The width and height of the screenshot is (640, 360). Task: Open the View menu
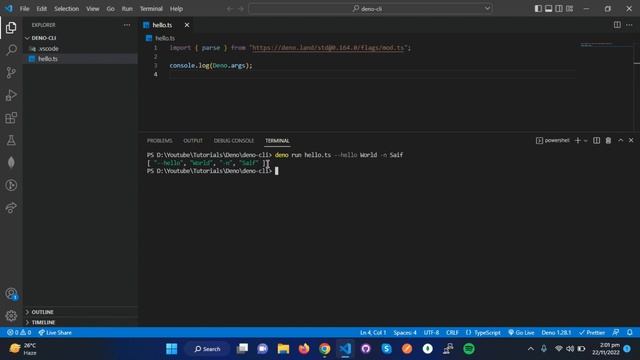pyautogui.click(x=93, y=9)
